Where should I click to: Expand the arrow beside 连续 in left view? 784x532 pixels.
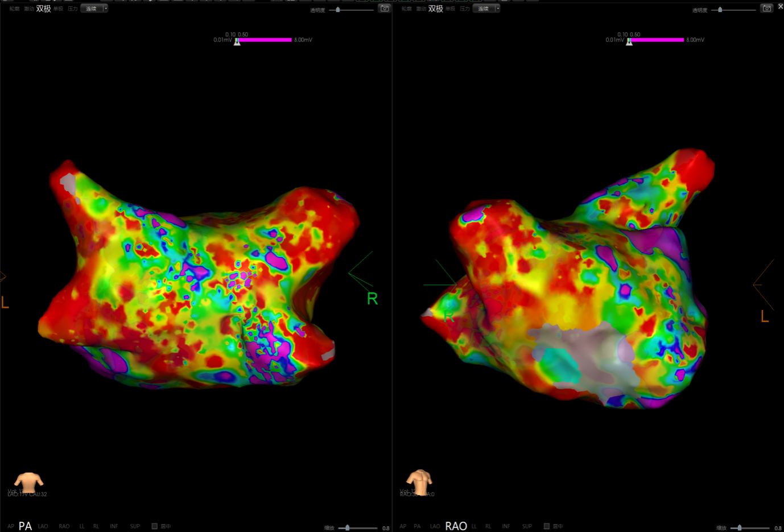(105, 9)
